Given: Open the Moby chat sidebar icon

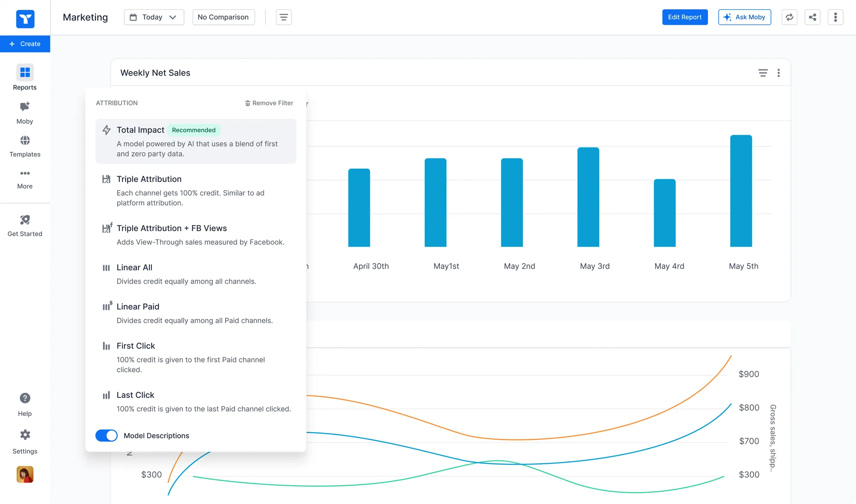Looking at the screenshot, I should coord(25,107).
